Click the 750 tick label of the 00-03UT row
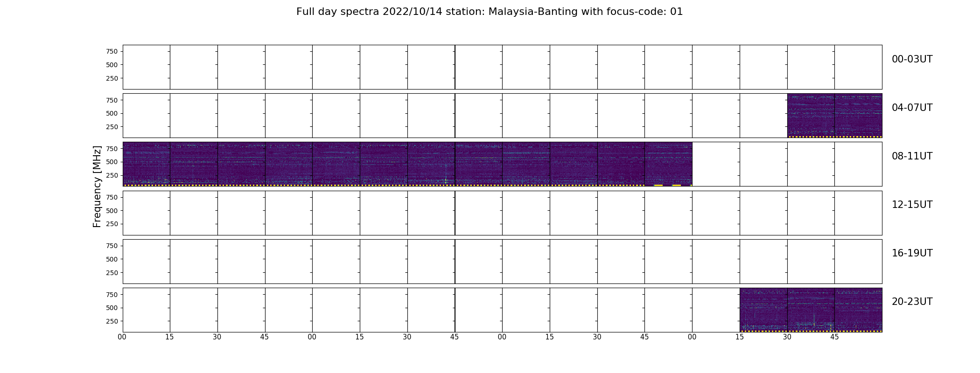Image resolution: width=980 pixels, height=373 pixels. coord(112,51)
